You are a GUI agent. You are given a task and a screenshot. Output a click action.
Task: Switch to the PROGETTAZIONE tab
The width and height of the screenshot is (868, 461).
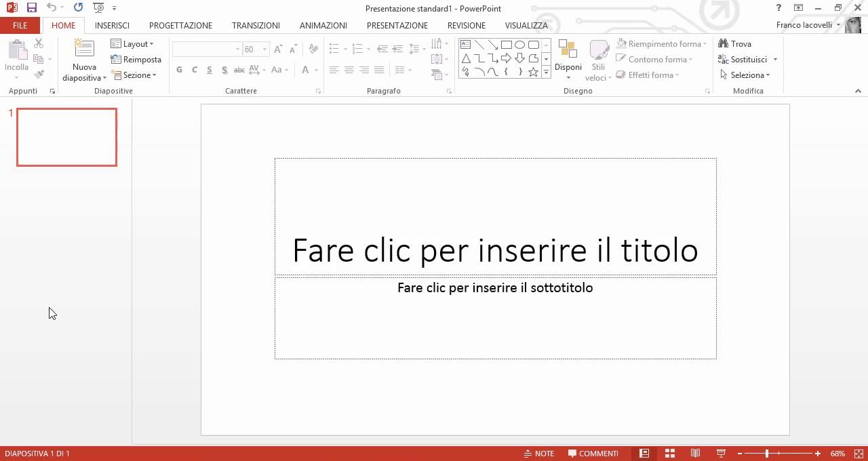click(180, 25)
